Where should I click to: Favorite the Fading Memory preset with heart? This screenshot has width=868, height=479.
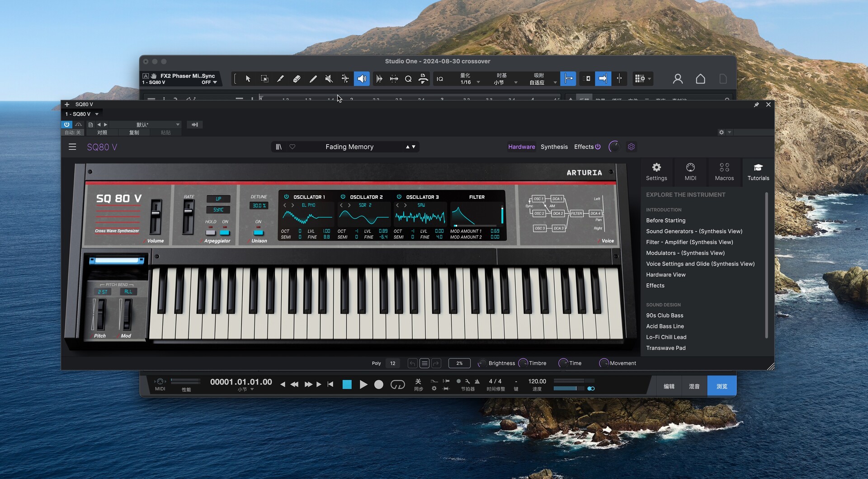[292, 147]
